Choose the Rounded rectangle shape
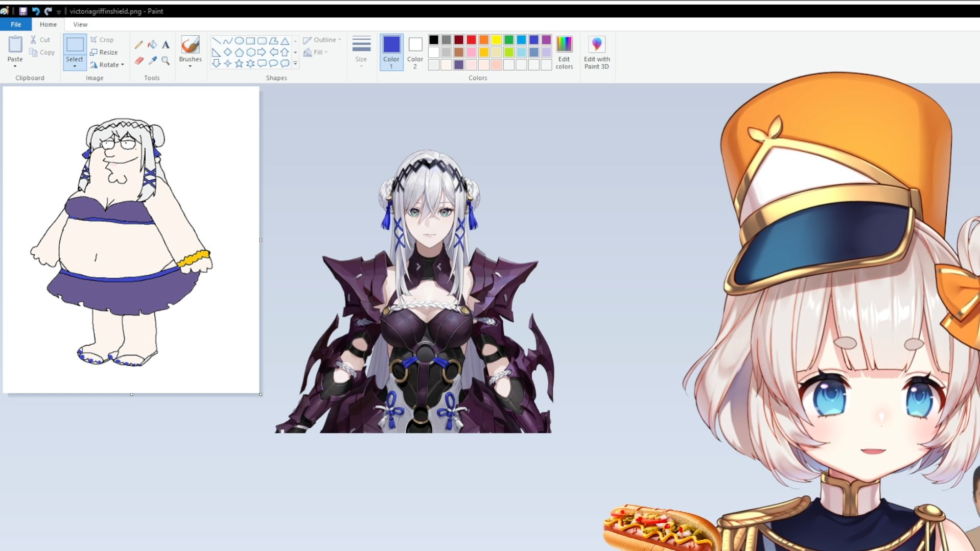Image resolution: width=980 pixels, height=551 pixels. pos(262,41)
